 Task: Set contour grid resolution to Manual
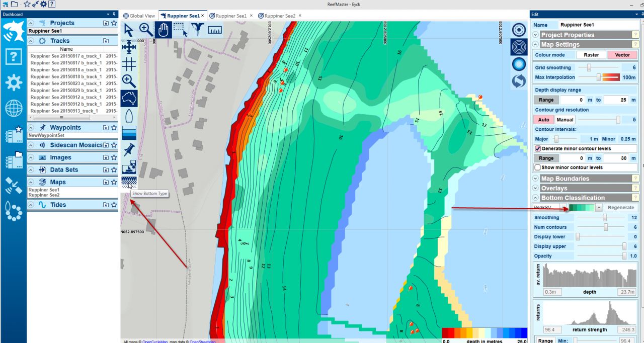point(565,120)
